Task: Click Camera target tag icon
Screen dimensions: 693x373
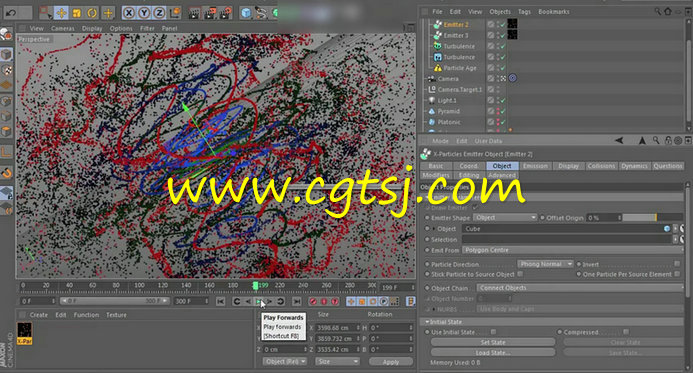Action: [x=512, y=78]
